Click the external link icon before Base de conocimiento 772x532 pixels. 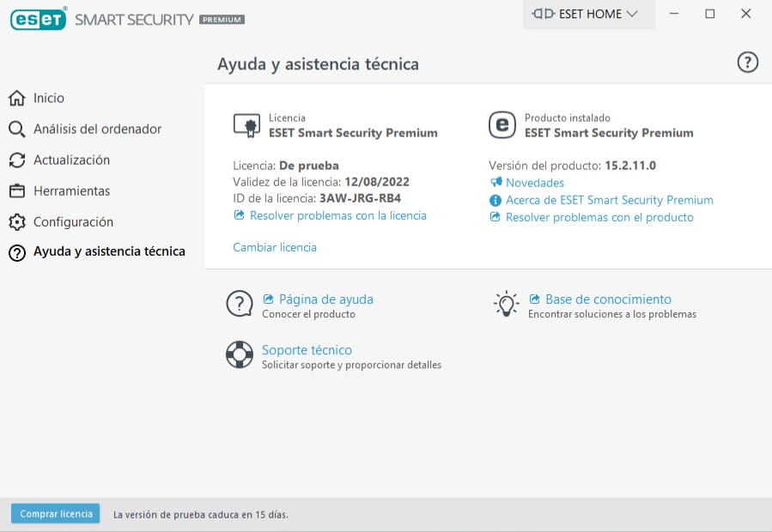coord(535,299)
